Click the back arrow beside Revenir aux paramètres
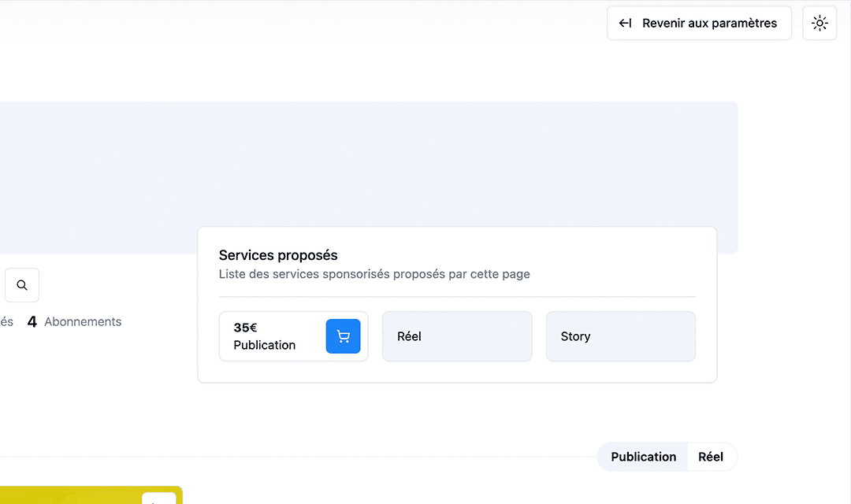The width and height of the screenshot is (851, 504). point(625,23)
